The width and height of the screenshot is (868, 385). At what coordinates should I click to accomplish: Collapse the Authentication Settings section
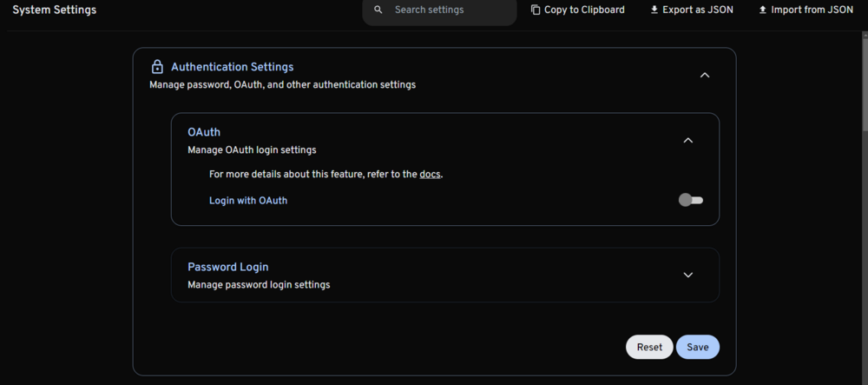pyautogui.click(x=704, y=75)
